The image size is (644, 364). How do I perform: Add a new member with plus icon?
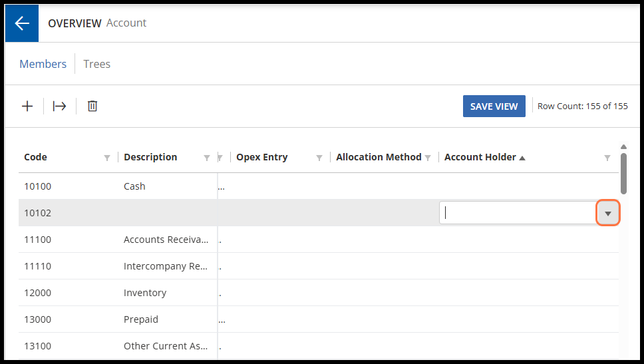point(27,106)
